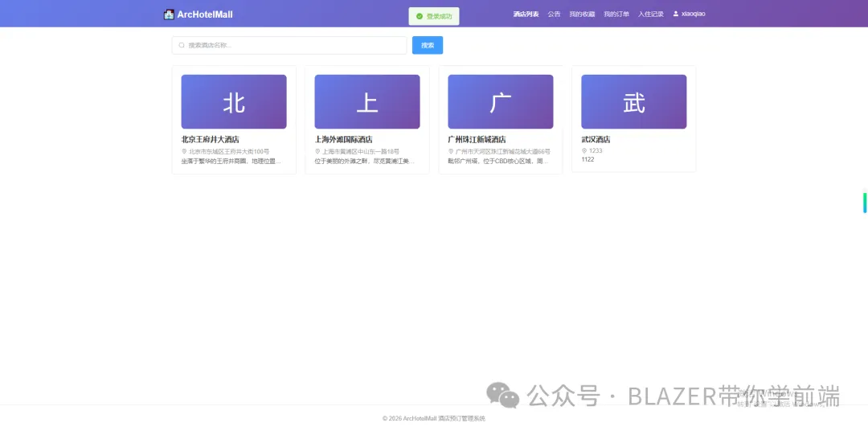The image size is (868, 431).
Task: Click the location pin for 广州珠江新城酒店
Action: tap(451, 151)
